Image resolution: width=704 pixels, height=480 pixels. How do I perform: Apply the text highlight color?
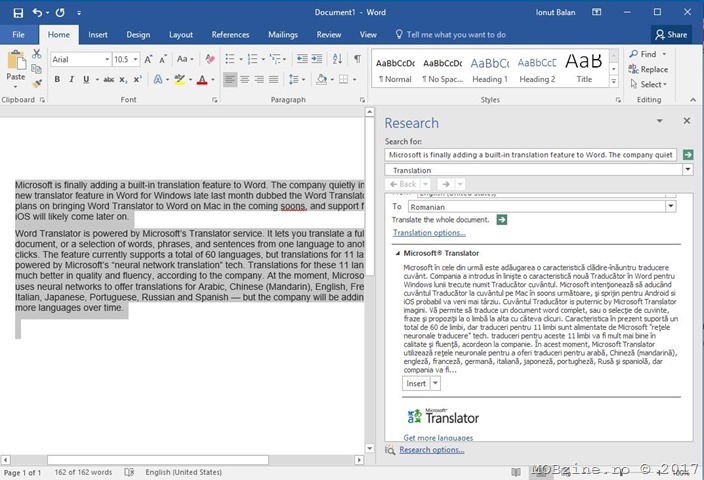click(180, 80)
